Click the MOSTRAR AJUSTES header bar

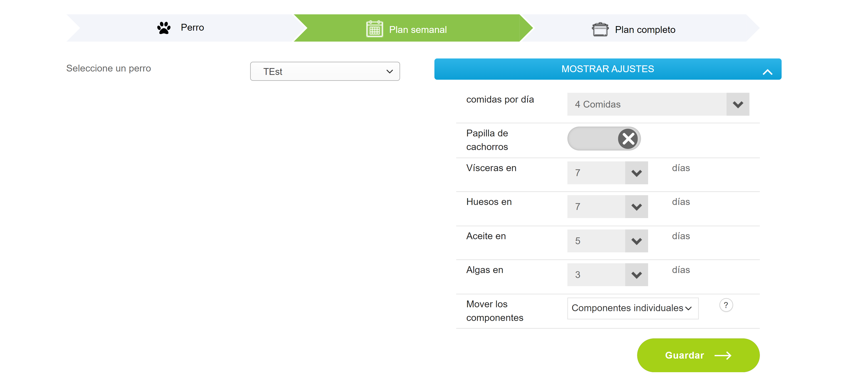607,69
